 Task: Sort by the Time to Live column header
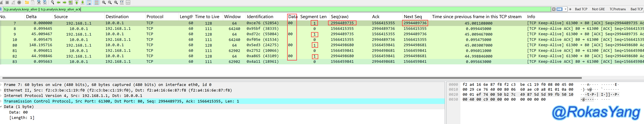(207, 17)
